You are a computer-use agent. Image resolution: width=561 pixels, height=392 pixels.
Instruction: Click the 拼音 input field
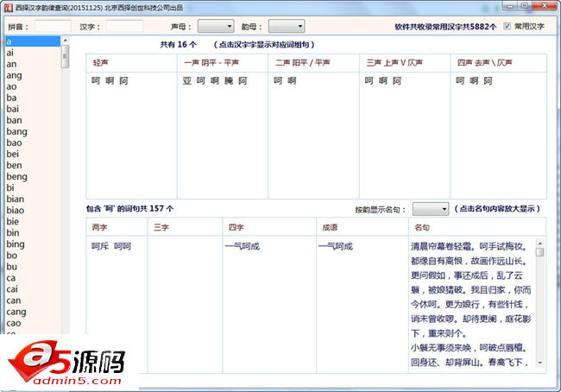tap(53, 26)
